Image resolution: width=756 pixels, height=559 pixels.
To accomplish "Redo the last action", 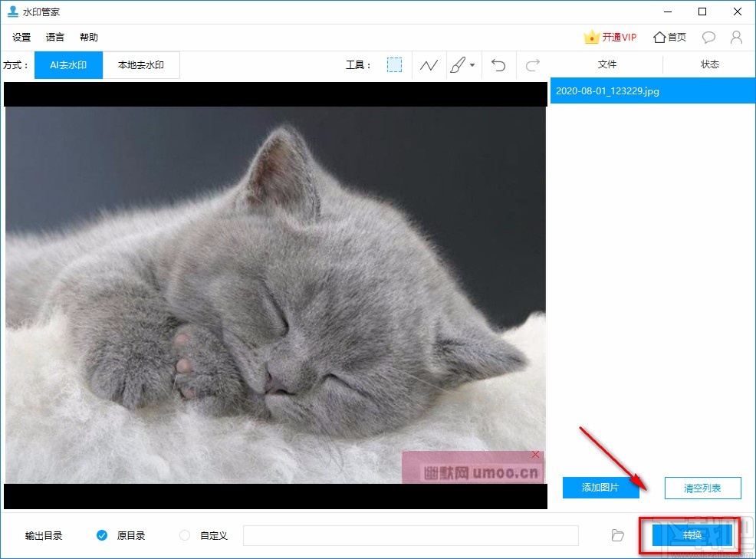I will [x=533, y=64].
